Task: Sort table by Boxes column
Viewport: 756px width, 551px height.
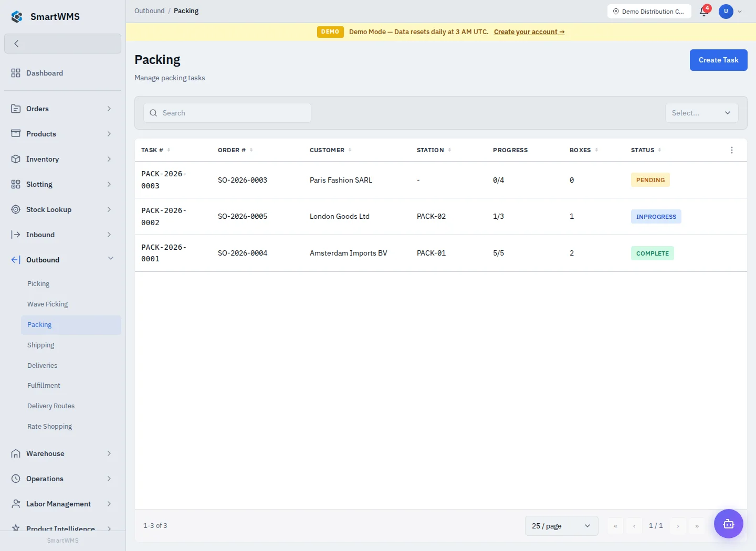Action: coord(584,150)
